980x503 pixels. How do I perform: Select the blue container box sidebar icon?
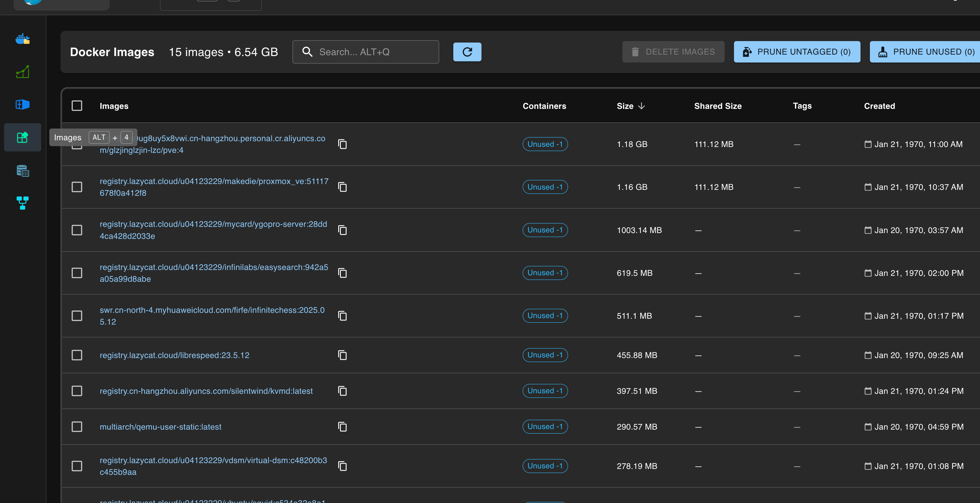[22, 104]
